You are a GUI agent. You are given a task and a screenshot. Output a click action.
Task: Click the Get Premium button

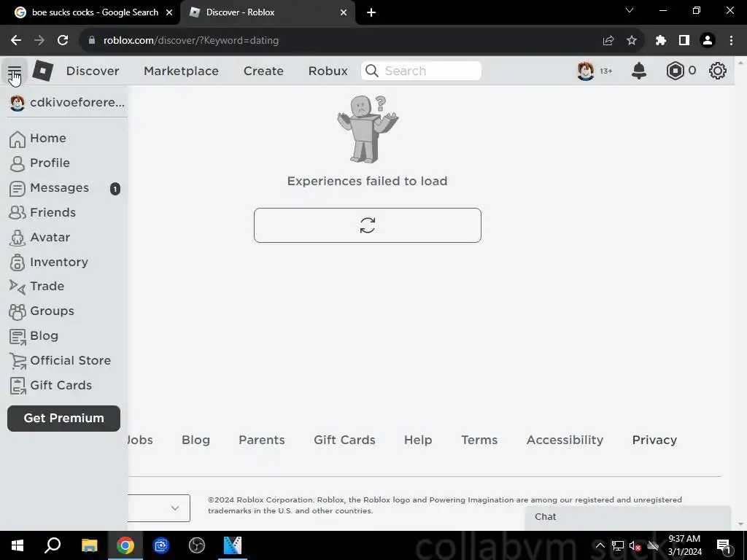click(64, 418)
